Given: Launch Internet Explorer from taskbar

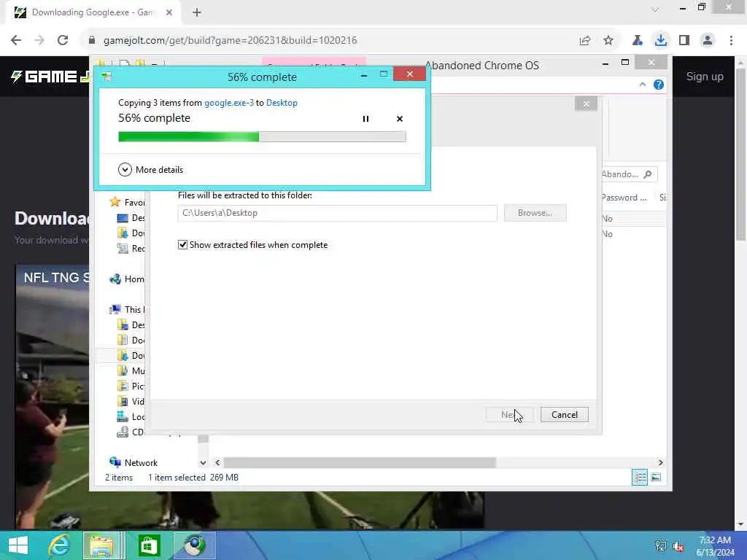Looking at the screenshot, I should (59, 545).
